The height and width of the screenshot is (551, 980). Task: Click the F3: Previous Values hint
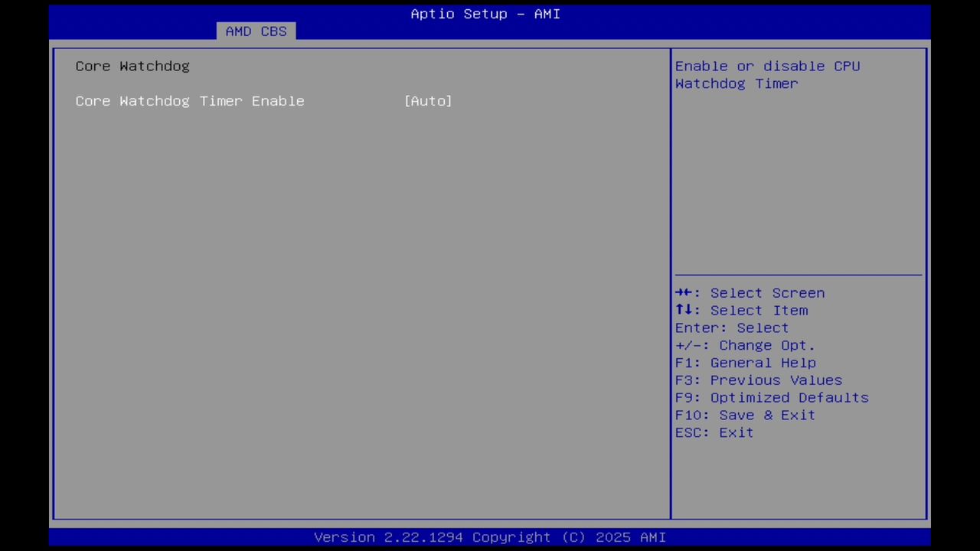[758, 380]
